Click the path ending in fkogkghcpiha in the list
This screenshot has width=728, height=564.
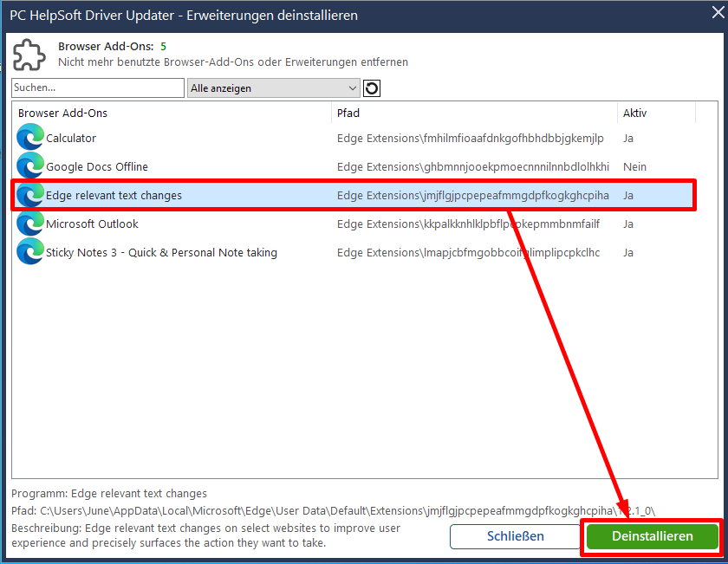[x=472, y=196]
